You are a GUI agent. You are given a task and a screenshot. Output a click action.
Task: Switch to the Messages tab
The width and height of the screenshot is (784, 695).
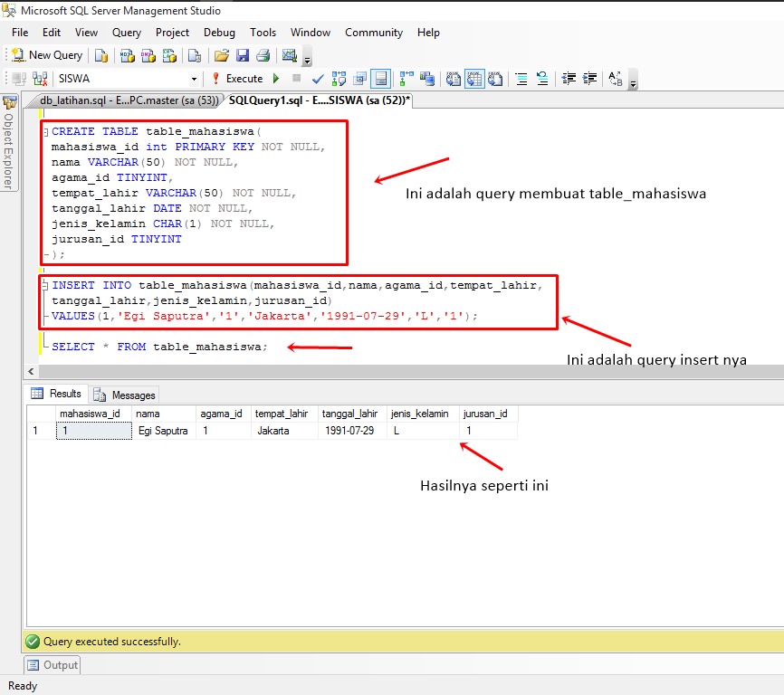click(x=125, y=395)
